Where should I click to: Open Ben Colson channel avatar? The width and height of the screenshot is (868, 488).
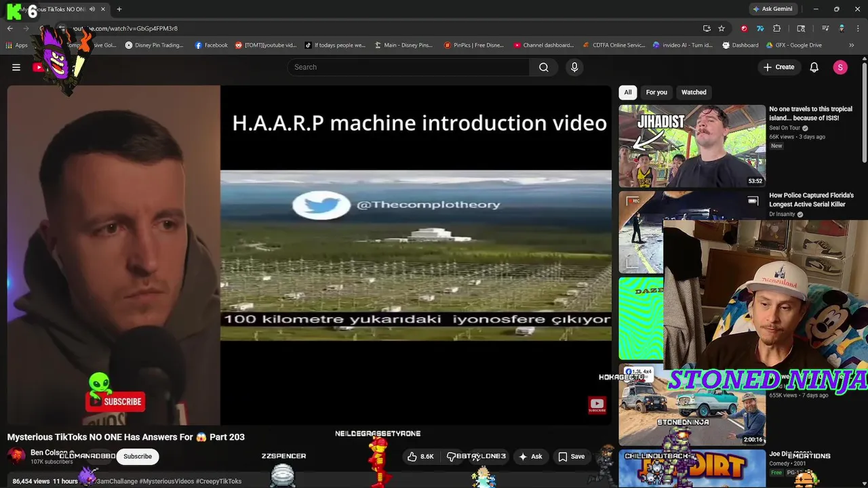16,456
